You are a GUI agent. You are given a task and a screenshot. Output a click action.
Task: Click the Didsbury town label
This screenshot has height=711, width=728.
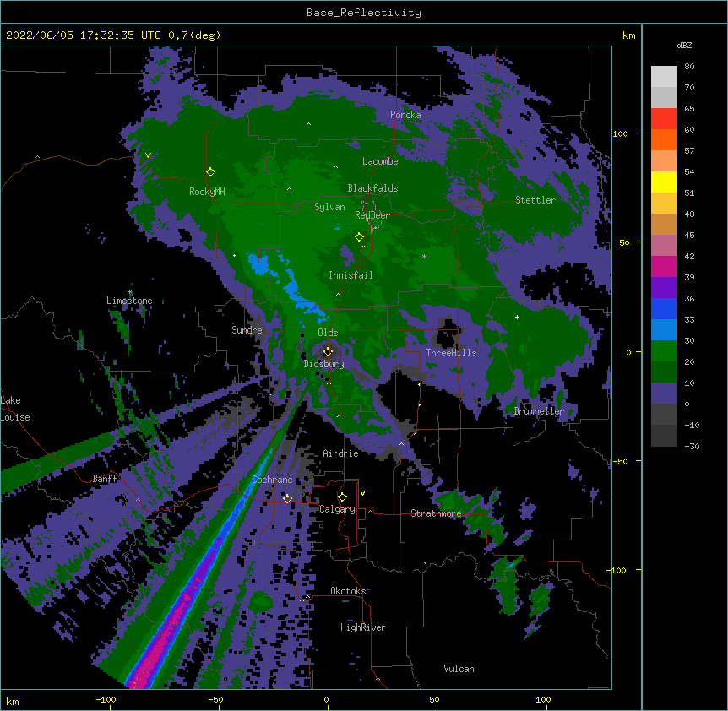(x=324, y=364)
